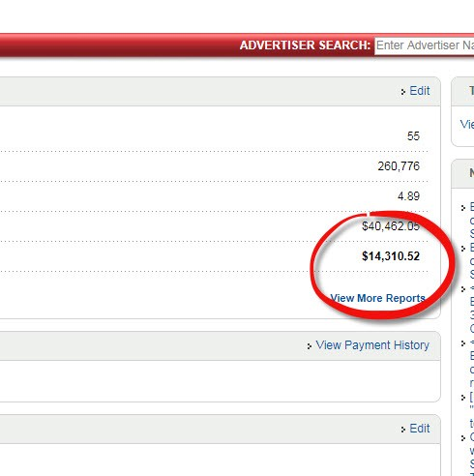Viewport: 474px width, 476px height.
Task: Select the 4.89 value
Action: pyautogui.click(x=408, y=196)
